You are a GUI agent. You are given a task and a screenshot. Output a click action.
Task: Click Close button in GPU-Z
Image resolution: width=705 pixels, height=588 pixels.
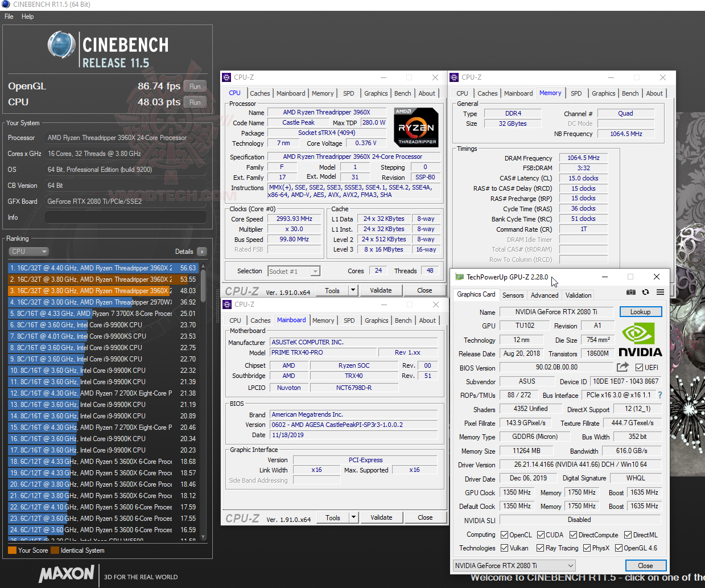click(x=645, y=566)
